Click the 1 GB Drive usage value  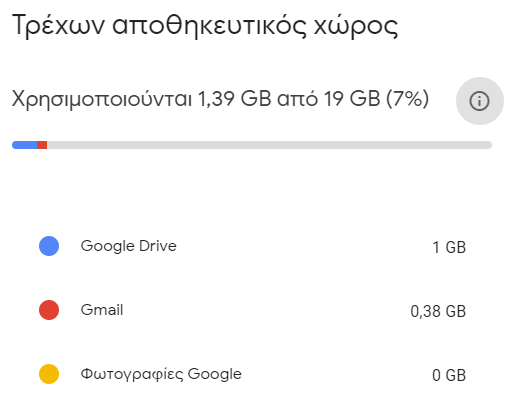click(449, 247)
